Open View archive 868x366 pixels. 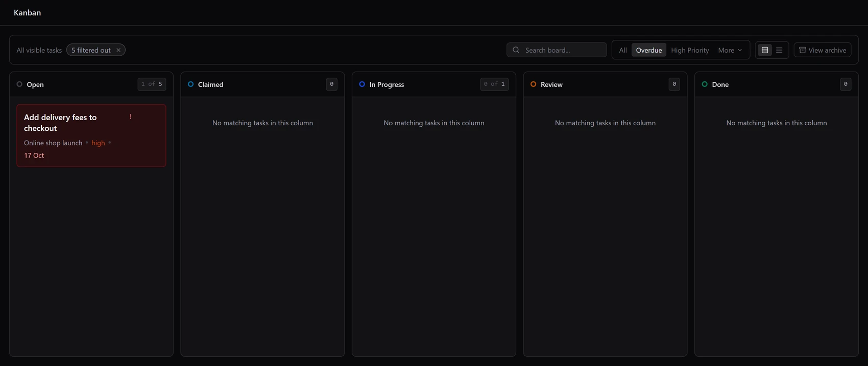coord(822,50)
